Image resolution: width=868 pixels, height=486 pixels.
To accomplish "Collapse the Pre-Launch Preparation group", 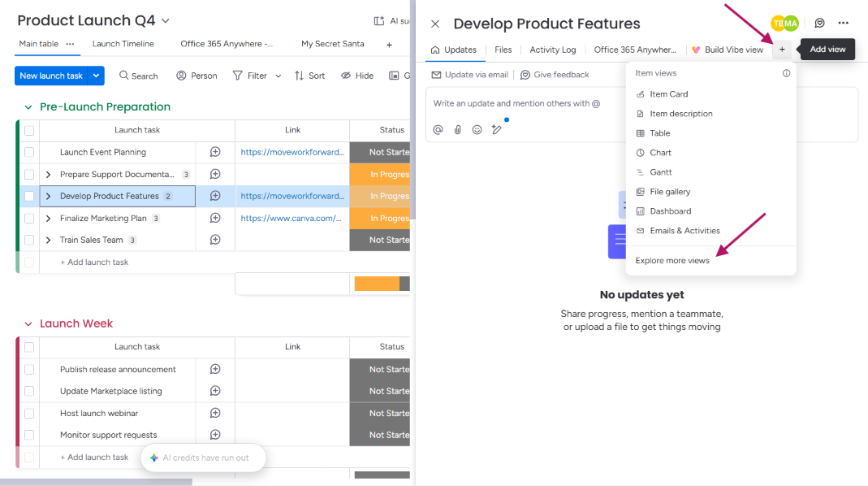I will point(28,107).
